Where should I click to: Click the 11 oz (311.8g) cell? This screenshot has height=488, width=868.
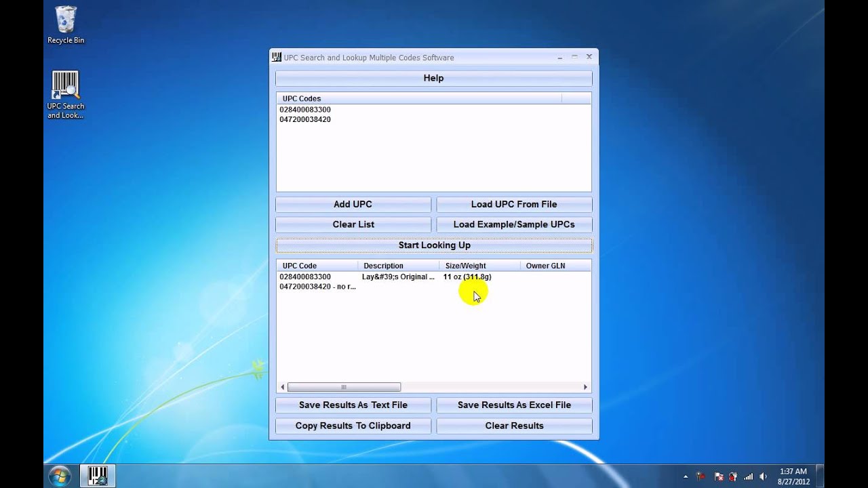click(x=467, y=277)
